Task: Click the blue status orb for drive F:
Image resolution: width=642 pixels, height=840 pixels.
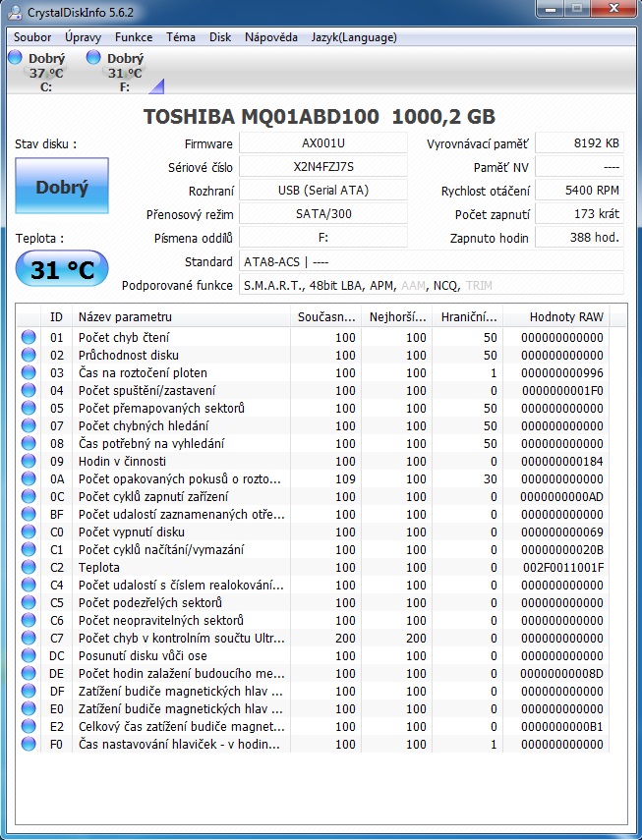Action: click(93, 57)
